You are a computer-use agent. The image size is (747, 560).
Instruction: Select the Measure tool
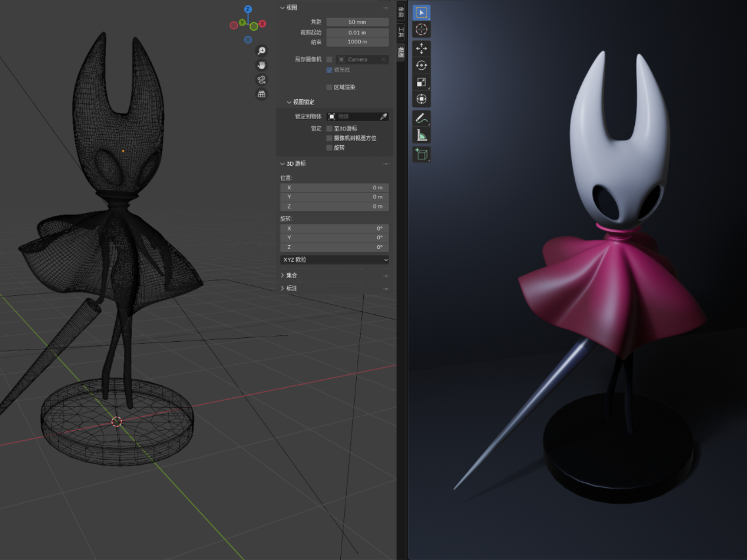click(x=421, y=135)
